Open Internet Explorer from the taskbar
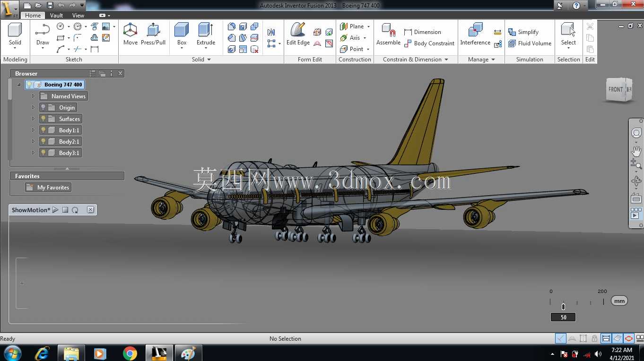644x361 pixels. point(43,353)
